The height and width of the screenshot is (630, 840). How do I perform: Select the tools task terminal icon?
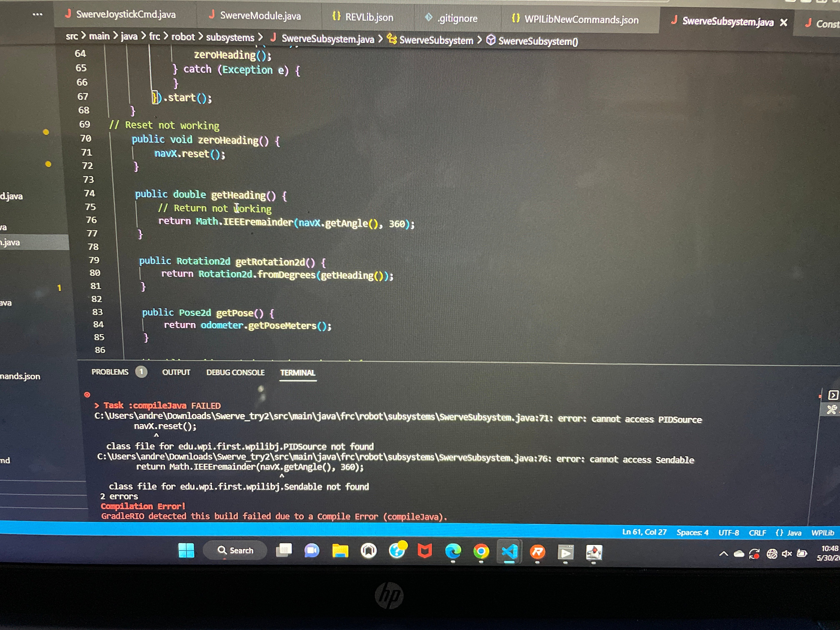[x=832, y=409]
